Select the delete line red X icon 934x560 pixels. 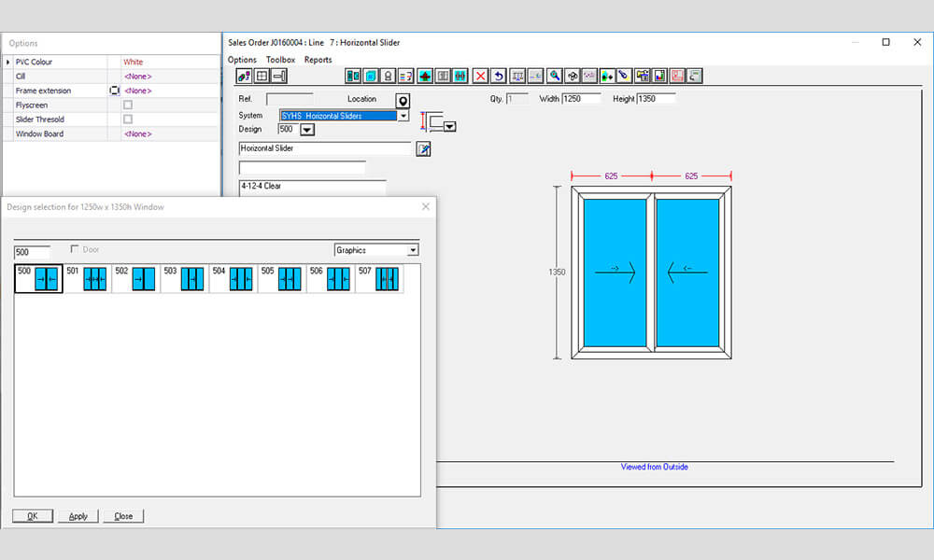(x=480, y=76)
